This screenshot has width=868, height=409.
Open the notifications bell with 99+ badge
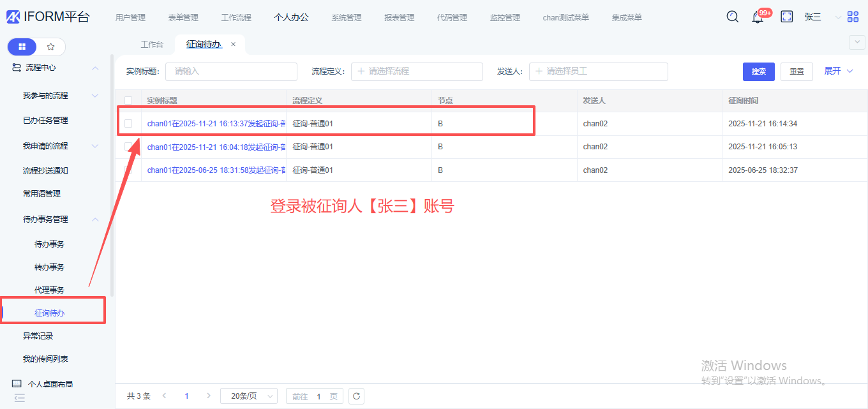[758, 17]
